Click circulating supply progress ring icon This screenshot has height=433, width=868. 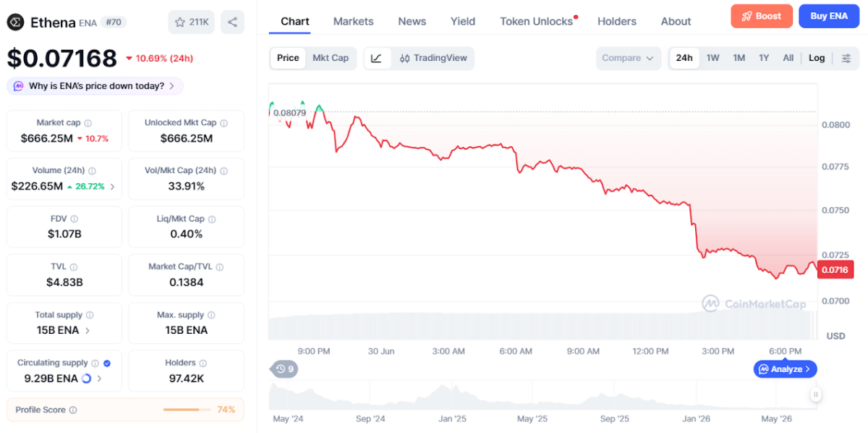pos(87,378)
